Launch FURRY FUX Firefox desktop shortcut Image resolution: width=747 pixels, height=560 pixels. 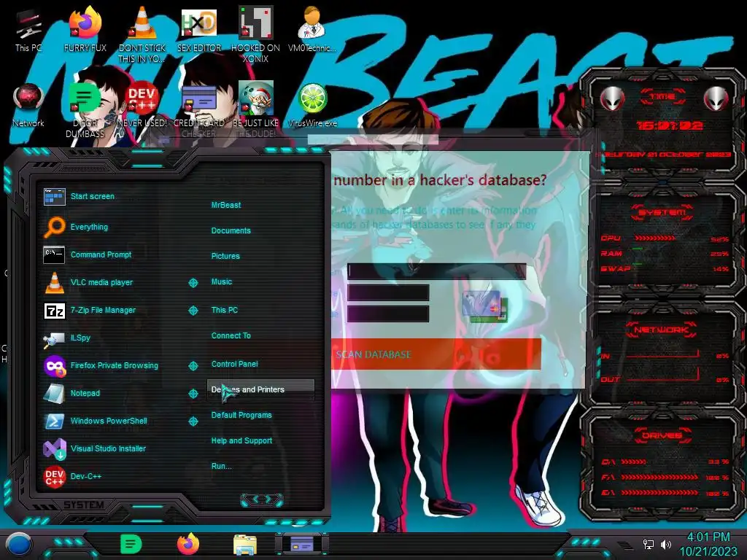85,29
